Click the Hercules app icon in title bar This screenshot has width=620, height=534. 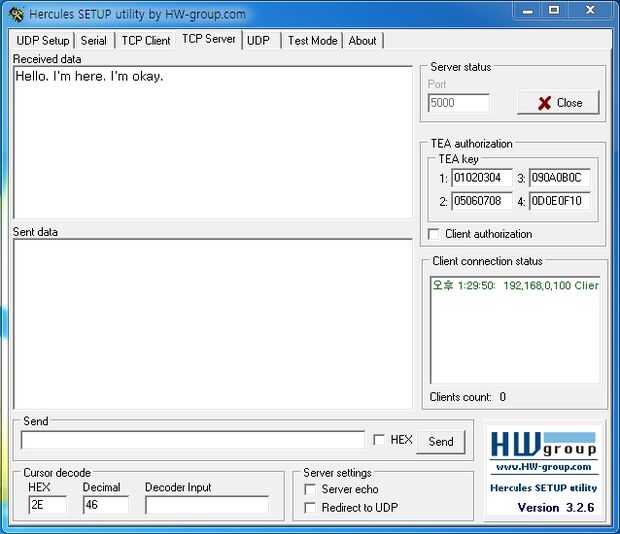pos(17,14)
